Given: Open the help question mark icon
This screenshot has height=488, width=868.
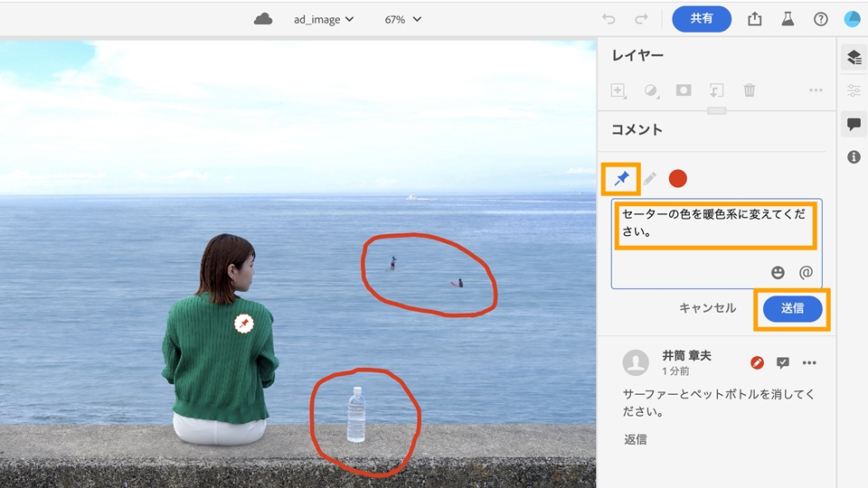Looking at the screenshot, I should pos(820,19).
